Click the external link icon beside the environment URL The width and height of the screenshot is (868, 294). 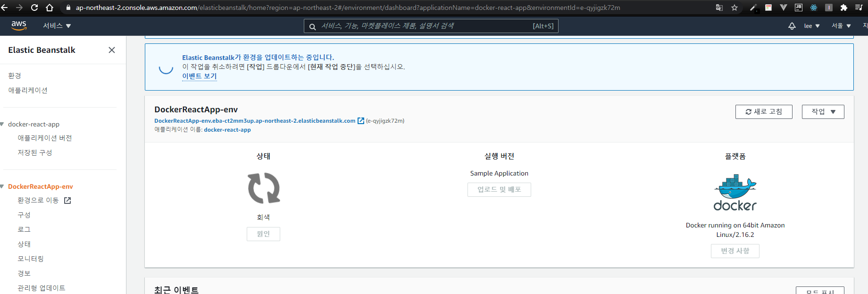click(x=361, y=121)
